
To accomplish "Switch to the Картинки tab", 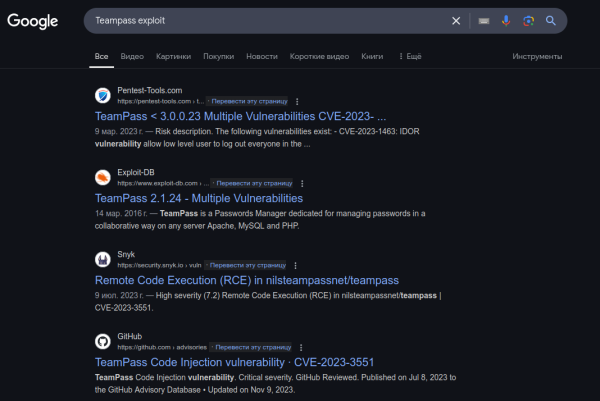I will [x=173, y=56].
